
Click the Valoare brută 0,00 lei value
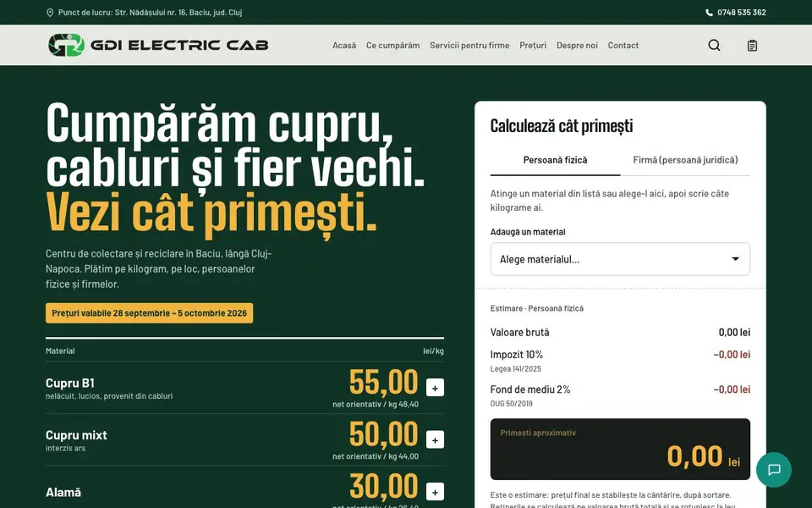(x=734, y=332)
